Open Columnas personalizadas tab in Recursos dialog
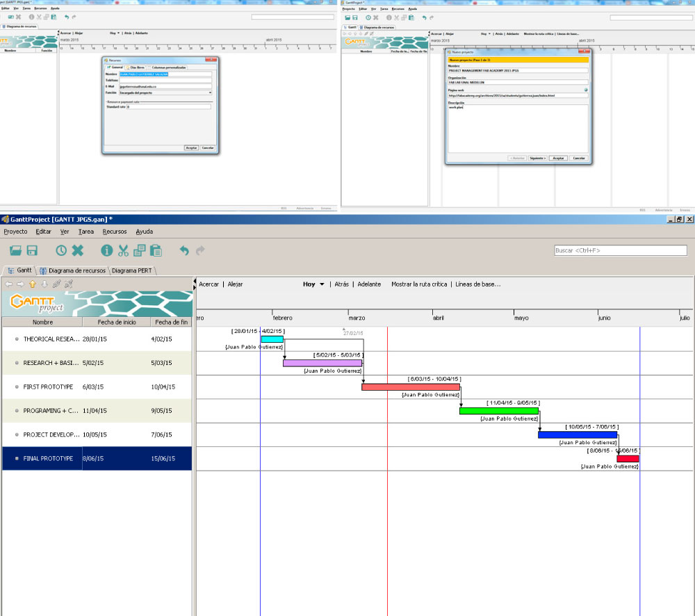Image resolution: width=695 pixels, height=616 pixels. click(167, 67)
